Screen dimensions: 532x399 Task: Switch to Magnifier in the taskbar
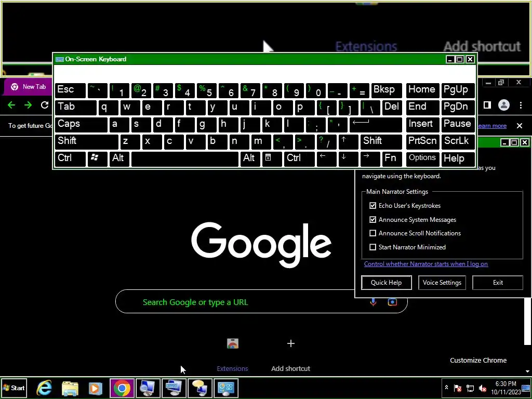(148, 388)
